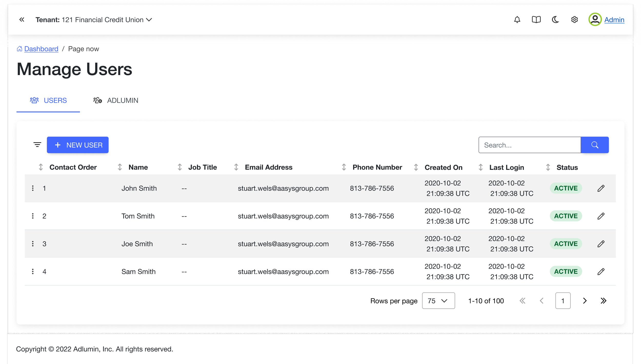Collapse the sidebar with double-chevron icon
Viewport: 641px width, 364px height.
[22, 19]
